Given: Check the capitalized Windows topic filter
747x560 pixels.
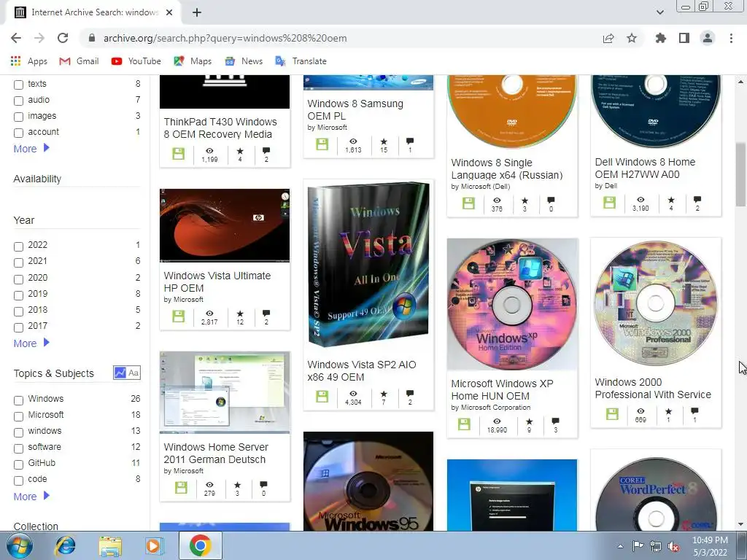Looking at the screenshot, I should point(18,400).
